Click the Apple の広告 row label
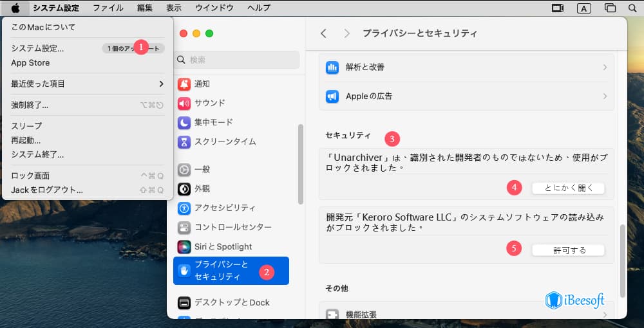Image resolution: width=644 pixels, height=328 pixels. 369,96
